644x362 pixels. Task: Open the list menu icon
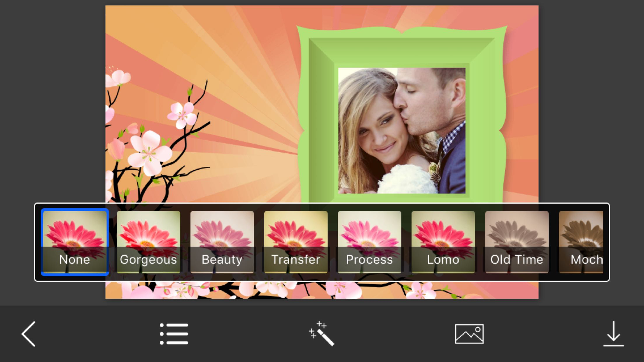[174, 334]
